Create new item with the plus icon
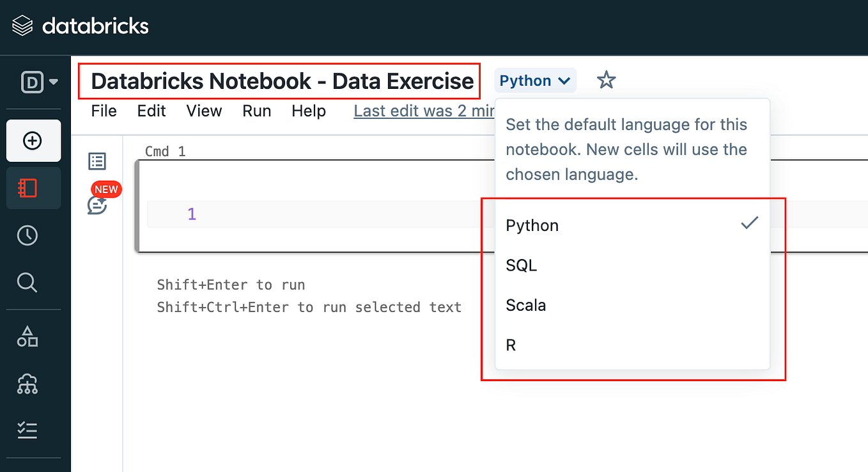 coord(33,141)
